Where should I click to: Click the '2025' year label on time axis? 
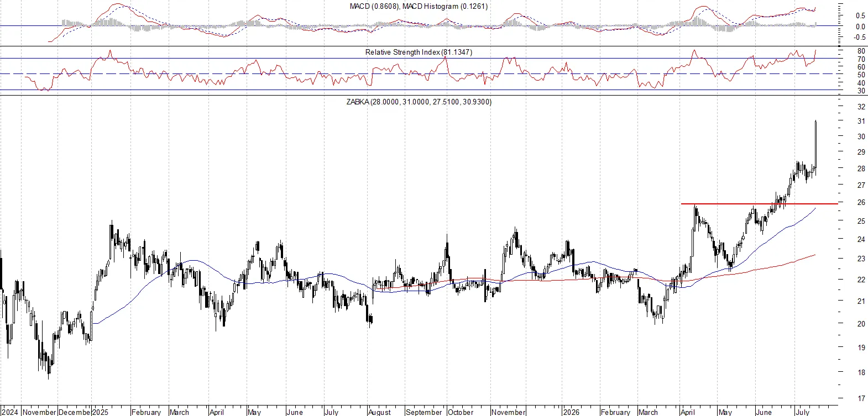point(100,412)
